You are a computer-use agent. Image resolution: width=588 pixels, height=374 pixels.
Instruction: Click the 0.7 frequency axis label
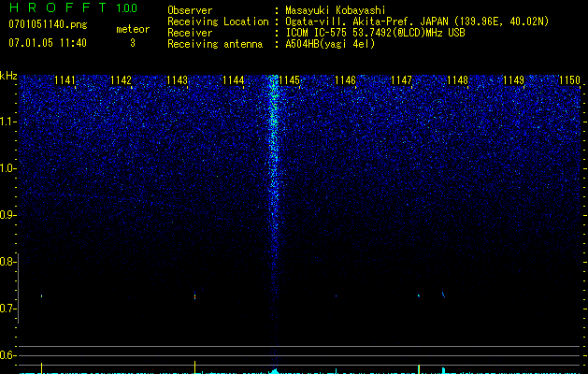point(7,309)
